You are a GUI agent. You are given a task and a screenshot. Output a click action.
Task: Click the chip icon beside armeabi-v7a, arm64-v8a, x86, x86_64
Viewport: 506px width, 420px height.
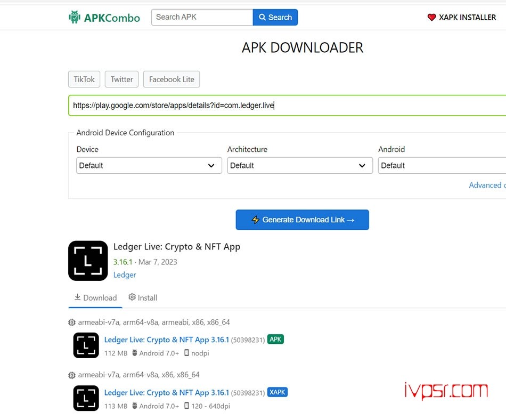pyautogui.click(x=72, y=375)
